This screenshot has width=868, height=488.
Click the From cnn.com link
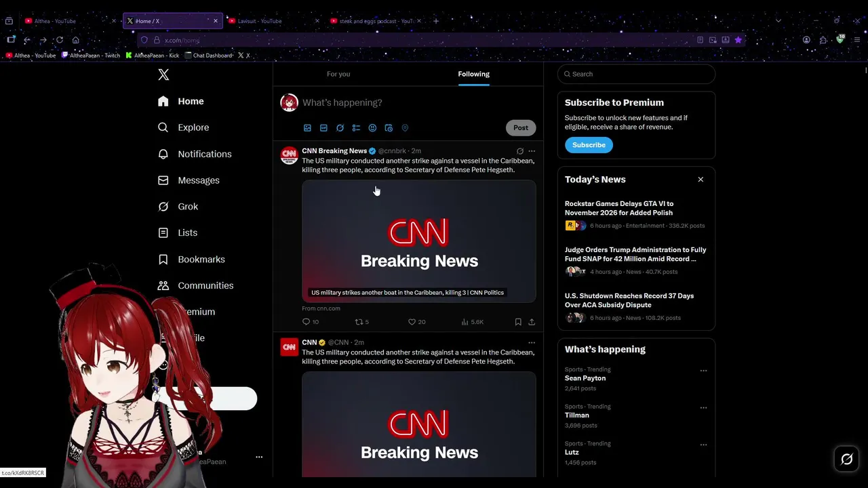321,308
